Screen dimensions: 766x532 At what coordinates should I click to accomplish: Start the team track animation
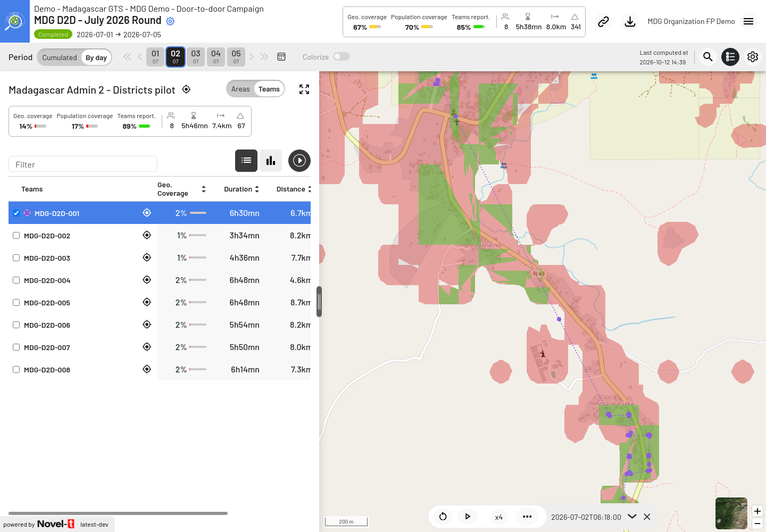[299, 161]
